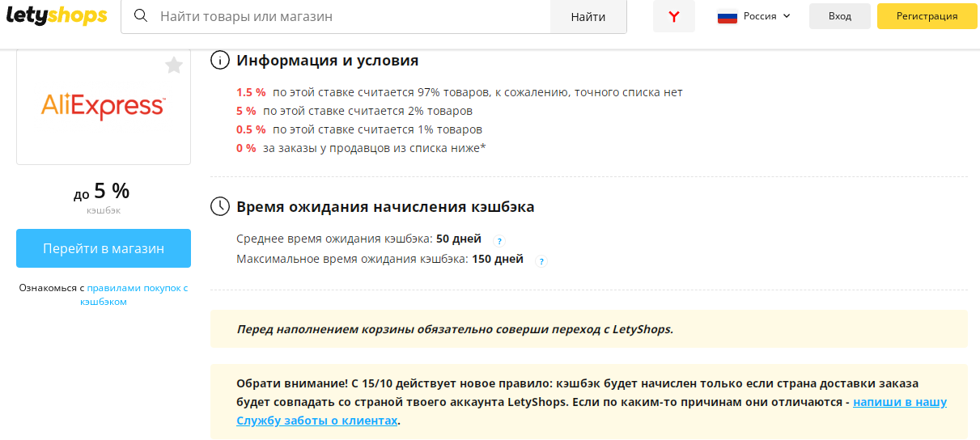Add AliExpress to favorites star

click(173, 66)
